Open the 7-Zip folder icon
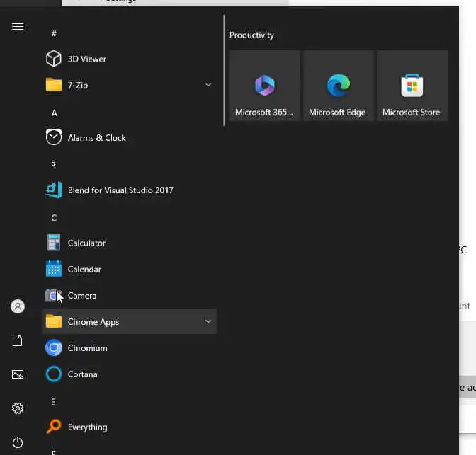Viewport: 476px width, 455px height. click(x=54, y=85)
